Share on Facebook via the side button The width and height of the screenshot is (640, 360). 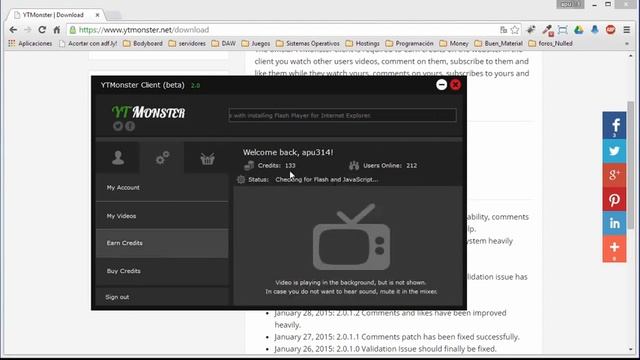point(614,125)
